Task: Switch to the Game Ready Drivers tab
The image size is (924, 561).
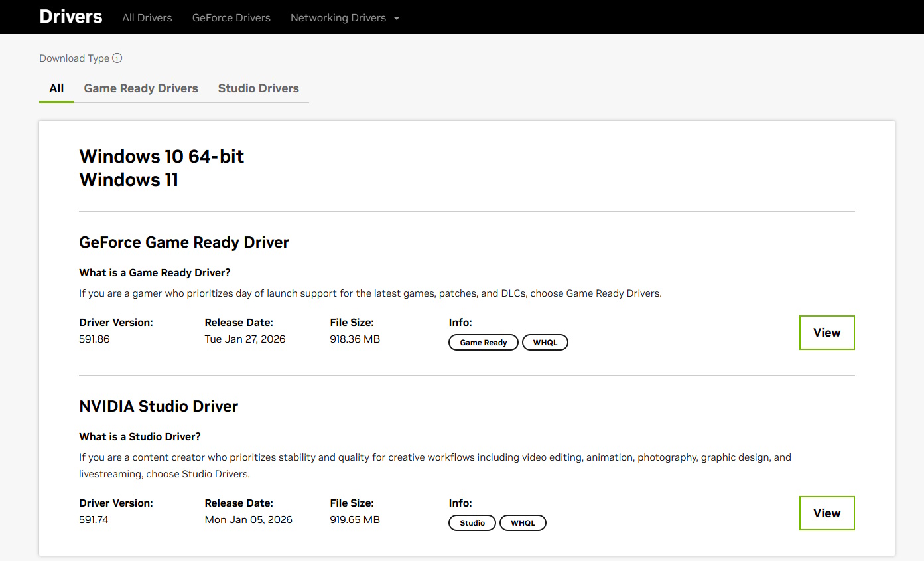Action: 141,88
